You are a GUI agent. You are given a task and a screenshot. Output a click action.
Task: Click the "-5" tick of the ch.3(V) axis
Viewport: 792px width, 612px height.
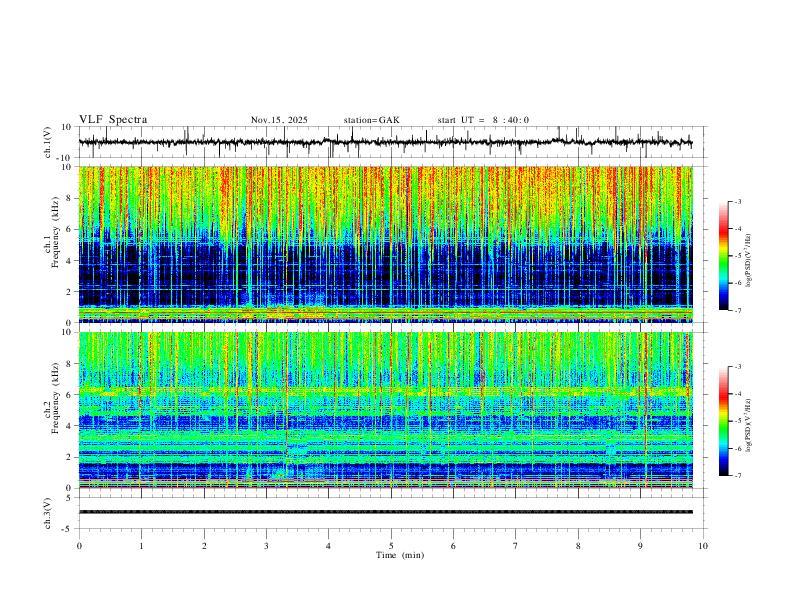(x=68, y=529)
